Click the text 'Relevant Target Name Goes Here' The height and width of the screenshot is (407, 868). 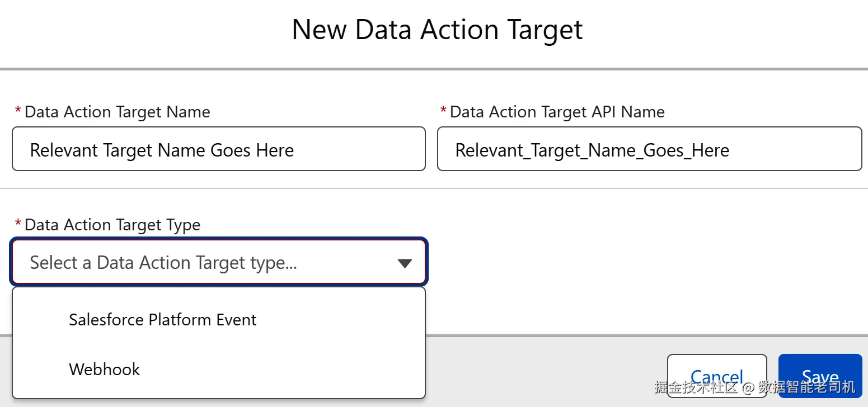coord(162,150)
